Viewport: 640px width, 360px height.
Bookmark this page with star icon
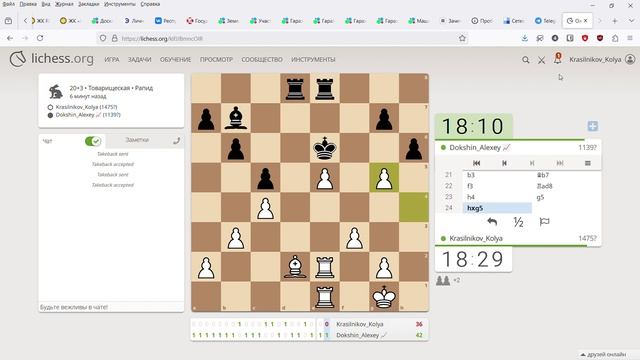point(462,38)
